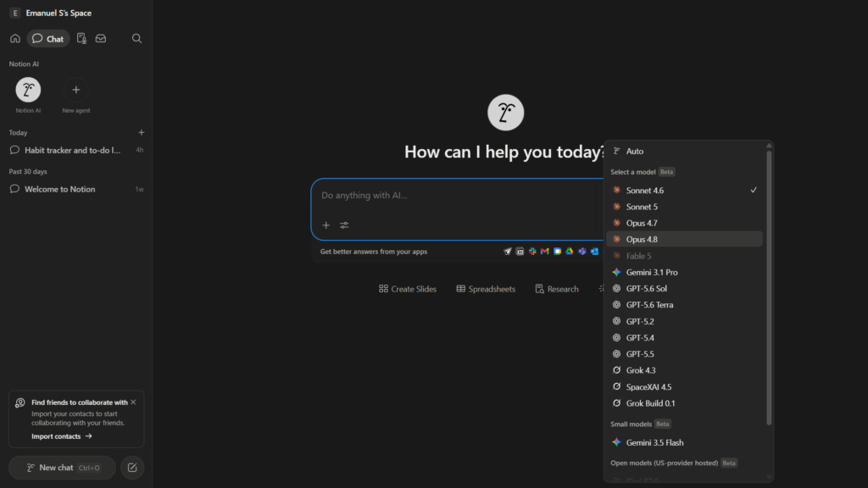Click large Notion AI face avatar
Image resolution: width=868 pixels, height=488 pixels.
pyautogui.click(x=505, y=113)
